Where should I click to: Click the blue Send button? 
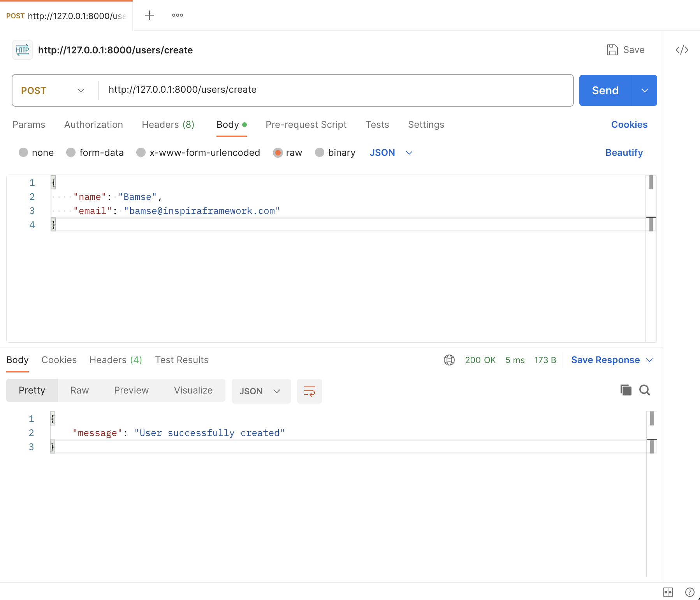pyautogui.click(x=605, y=90)
